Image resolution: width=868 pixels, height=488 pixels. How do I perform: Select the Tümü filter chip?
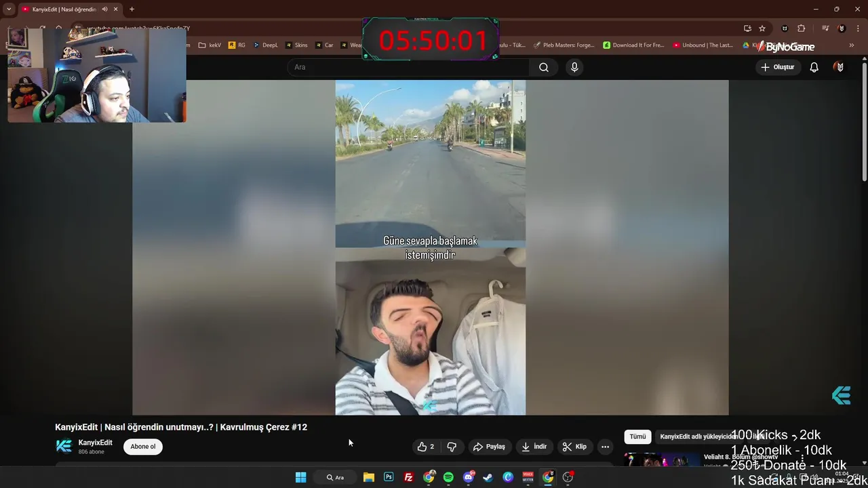(637, 437)
